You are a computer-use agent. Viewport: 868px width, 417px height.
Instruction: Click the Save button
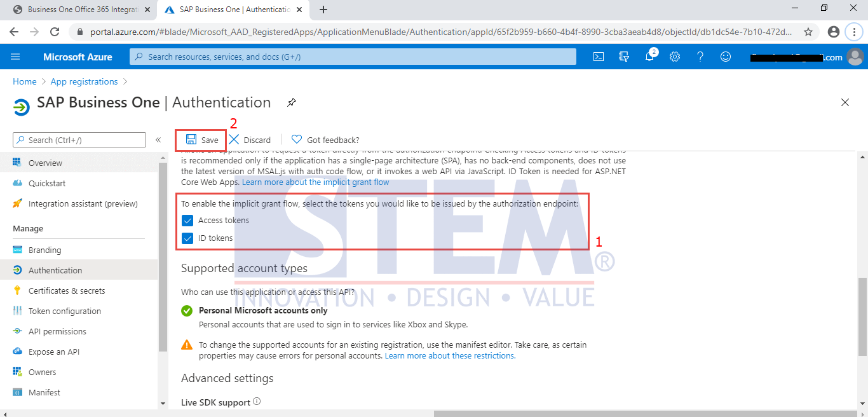pos(201,140)
